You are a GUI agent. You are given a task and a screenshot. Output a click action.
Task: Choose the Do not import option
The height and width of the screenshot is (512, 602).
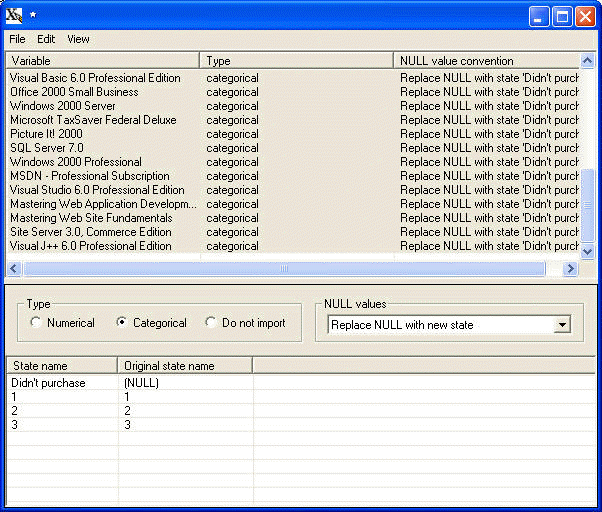tap(211, 323)
